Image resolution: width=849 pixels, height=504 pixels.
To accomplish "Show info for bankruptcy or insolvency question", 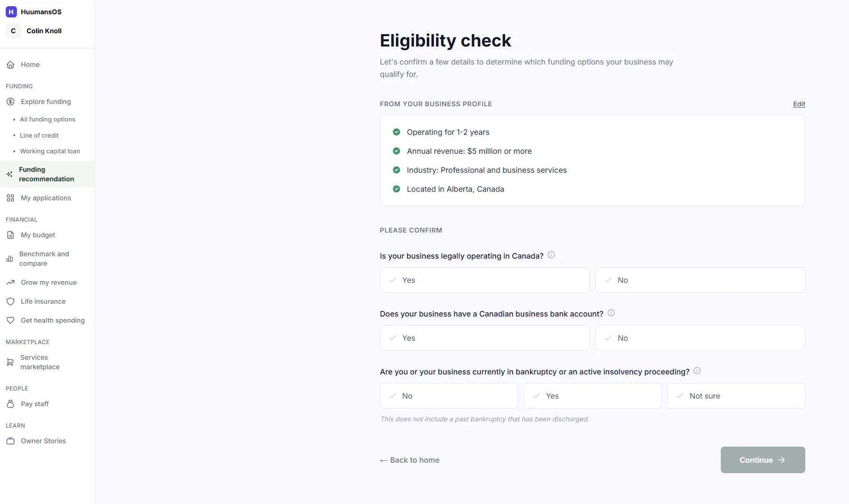I will coord(697,371).
